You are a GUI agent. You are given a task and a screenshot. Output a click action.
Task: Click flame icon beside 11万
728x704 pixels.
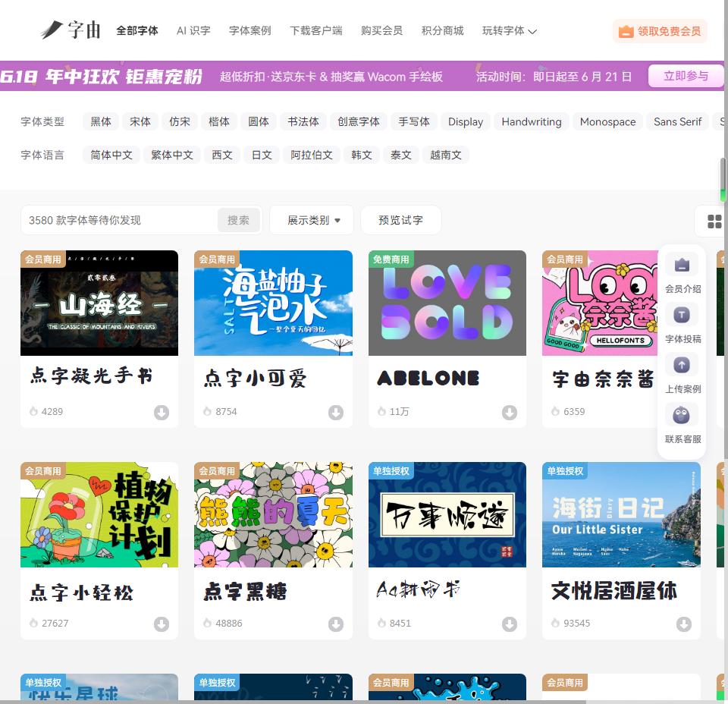click(x=381, y=411)
